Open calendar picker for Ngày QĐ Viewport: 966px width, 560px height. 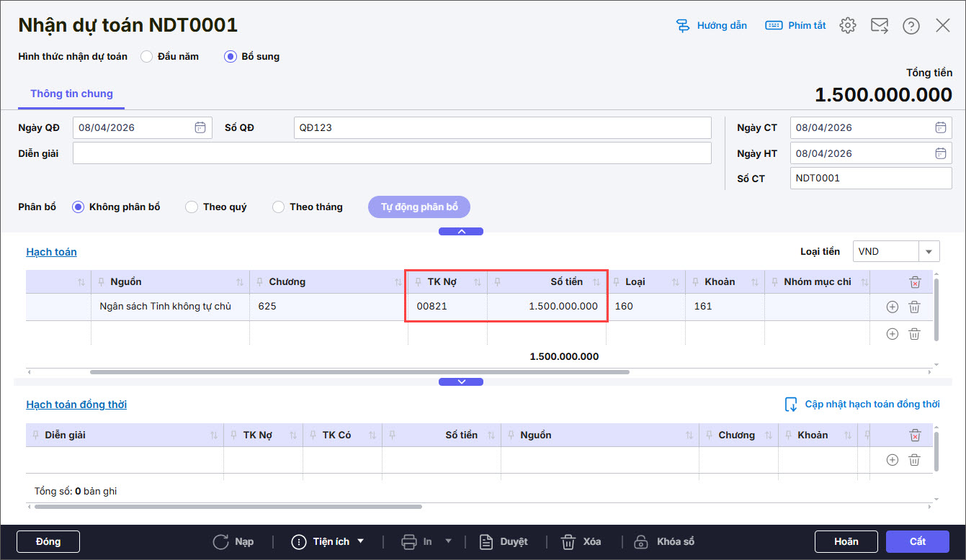pyautogui.click(x=200, y=127)
